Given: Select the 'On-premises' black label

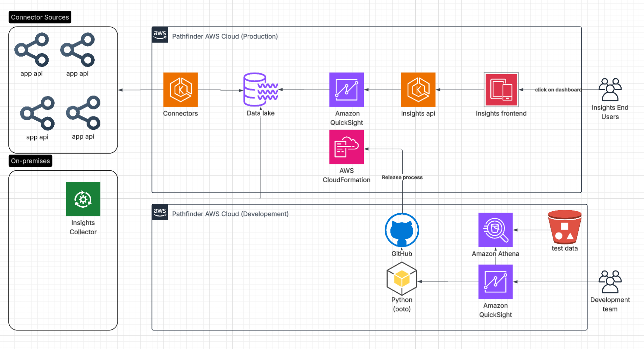Looking at the screenshot, I should [x=30, y=161].
